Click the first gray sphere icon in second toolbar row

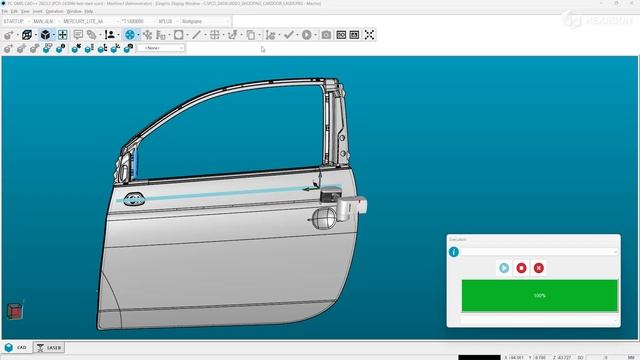pos(8,49)
